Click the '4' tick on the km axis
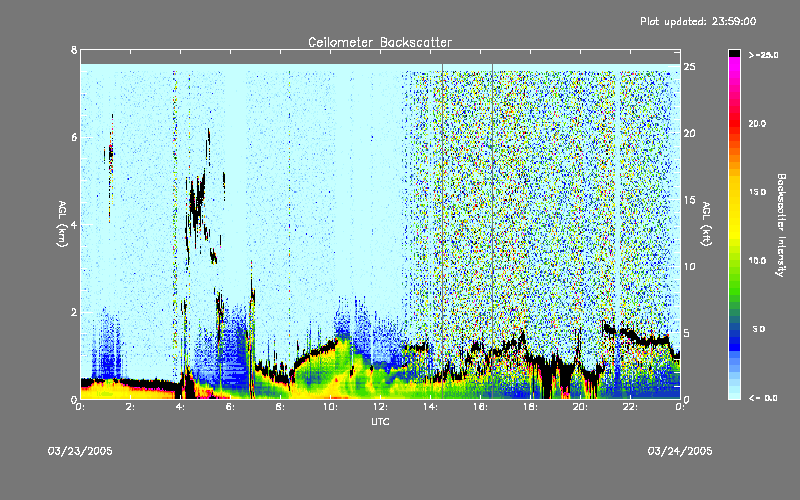Image resolution: width=800 pixels, height=500 pixels. point(74,224)
